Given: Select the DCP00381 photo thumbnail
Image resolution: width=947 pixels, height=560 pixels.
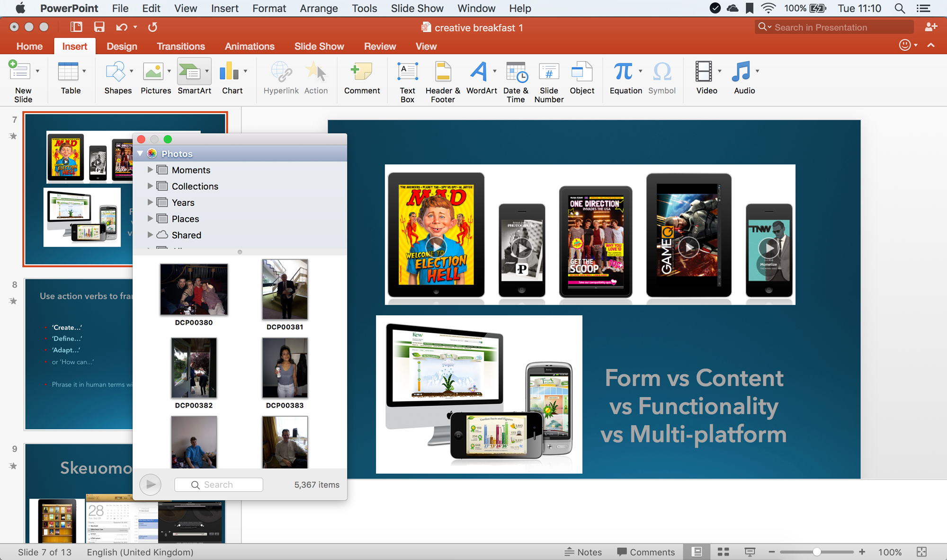Looking at the screenshot, I should click(x=285, y=289).
